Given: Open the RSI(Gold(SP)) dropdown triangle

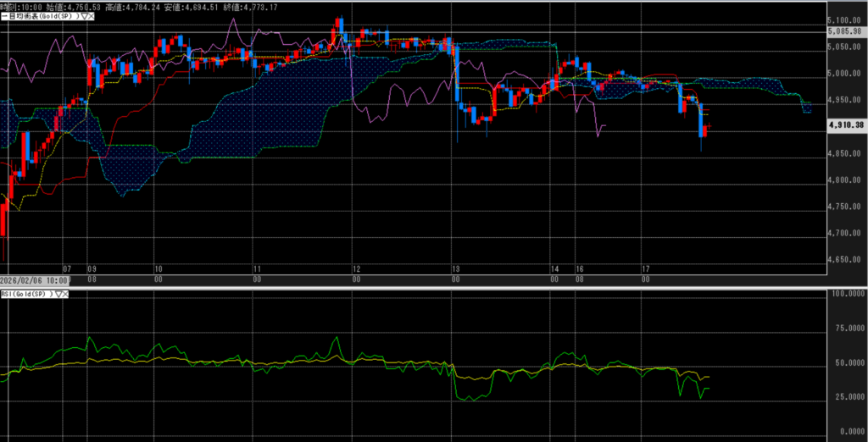Looking at the screenshot, I should pos(58,294).
